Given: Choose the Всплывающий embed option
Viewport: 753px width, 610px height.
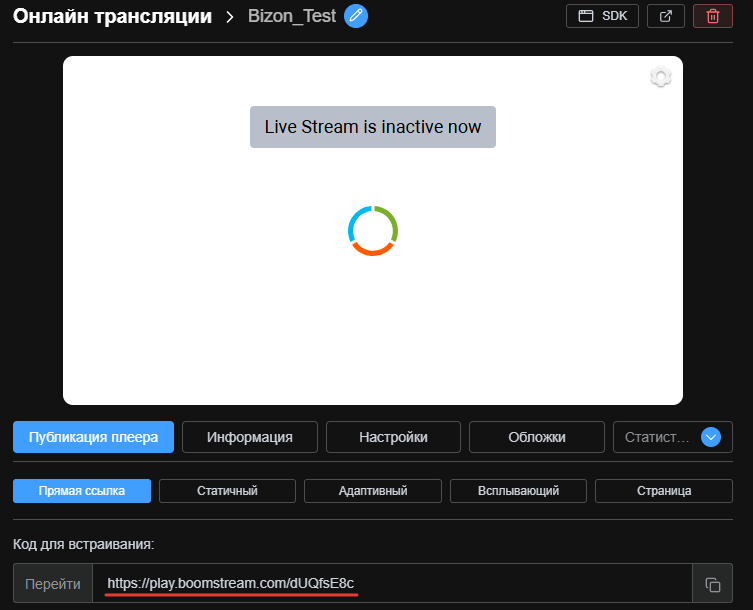Looking at the screenshot, I should coord(518,491).
